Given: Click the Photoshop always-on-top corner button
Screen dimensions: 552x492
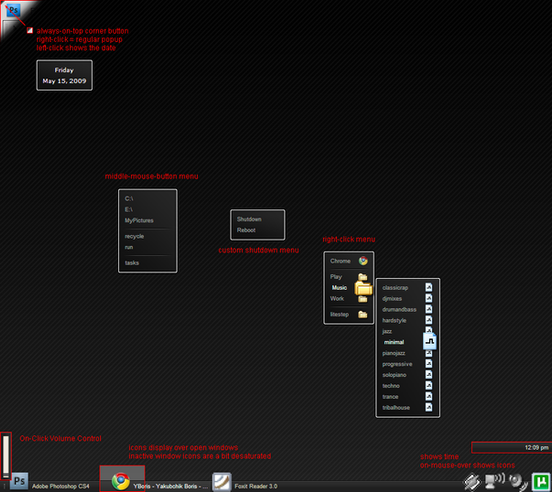Looking at the screenshot, I should 13,10.
